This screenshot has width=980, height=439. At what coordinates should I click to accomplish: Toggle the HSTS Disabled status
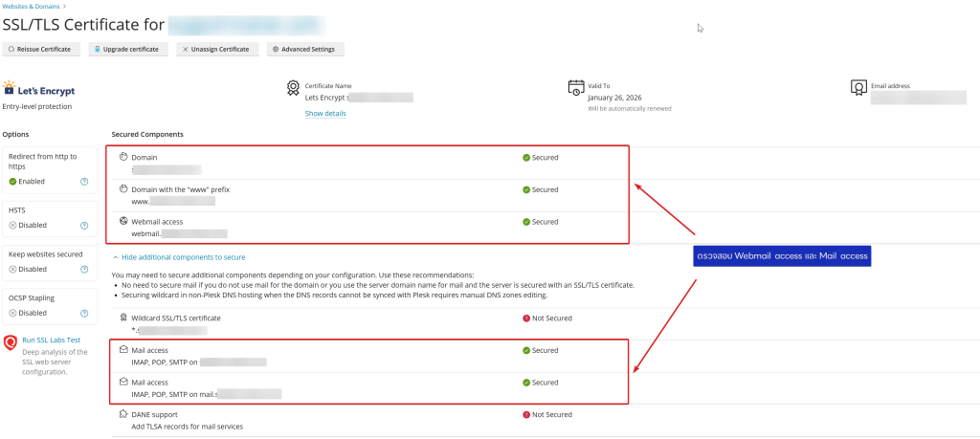(x=27, y=226)
